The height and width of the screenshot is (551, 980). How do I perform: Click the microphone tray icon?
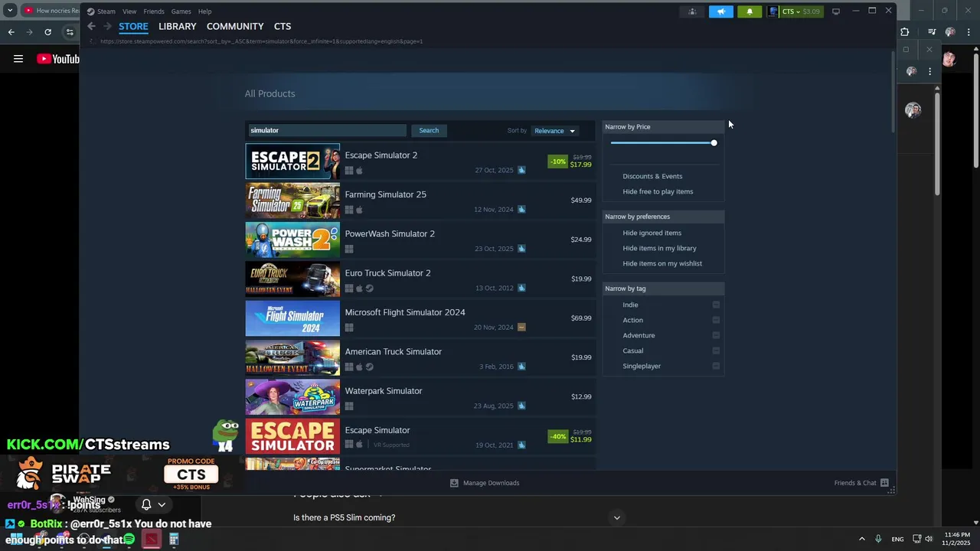point(878,539)
